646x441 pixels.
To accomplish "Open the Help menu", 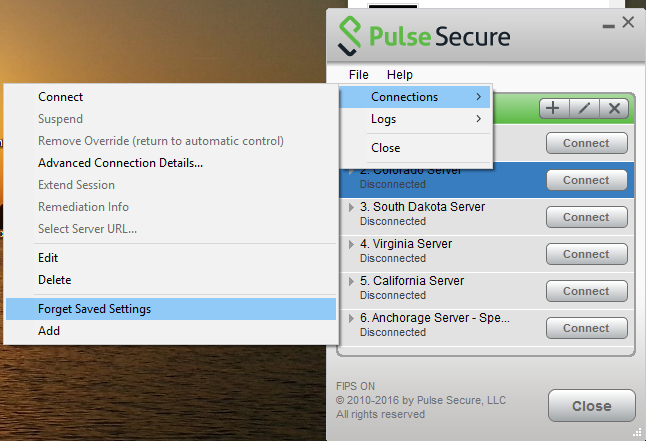I will 400,75.
